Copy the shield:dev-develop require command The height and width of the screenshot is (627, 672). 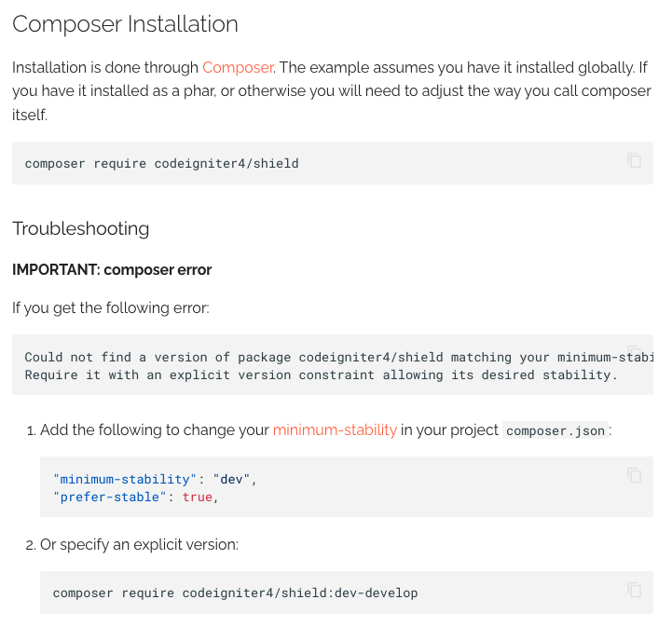(x=635, y=590)
